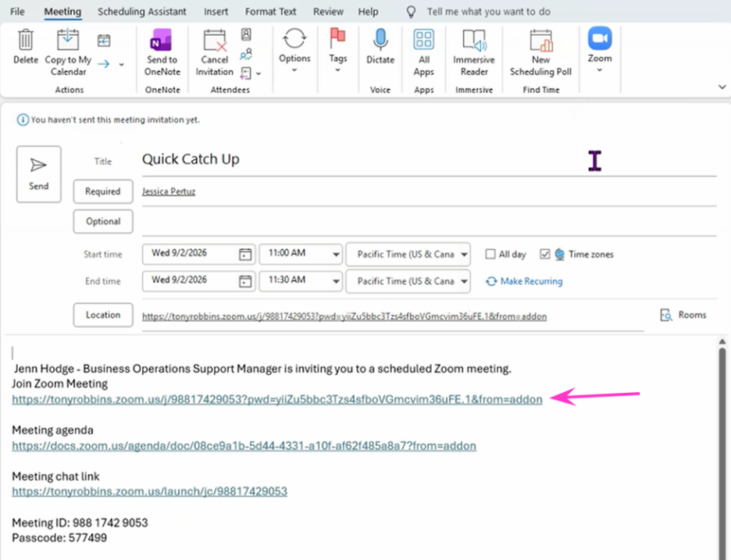Open the File menu tab

click(17, 12)
